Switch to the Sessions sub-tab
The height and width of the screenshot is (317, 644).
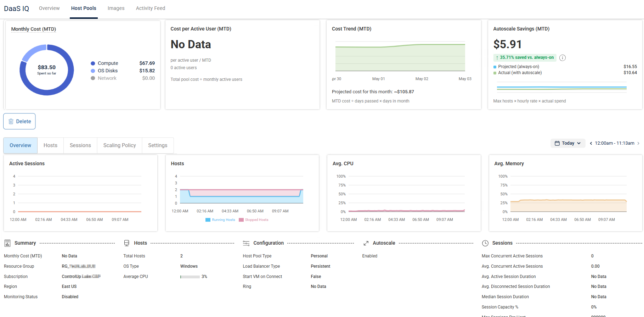click(x=80, y=145)
